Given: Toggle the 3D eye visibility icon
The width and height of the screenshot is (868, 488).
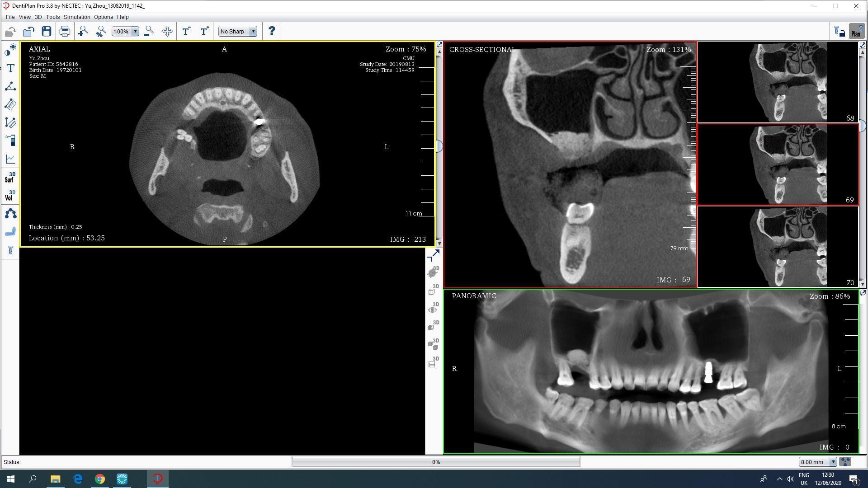Looking at the screenshot, I should coord(433,308).
